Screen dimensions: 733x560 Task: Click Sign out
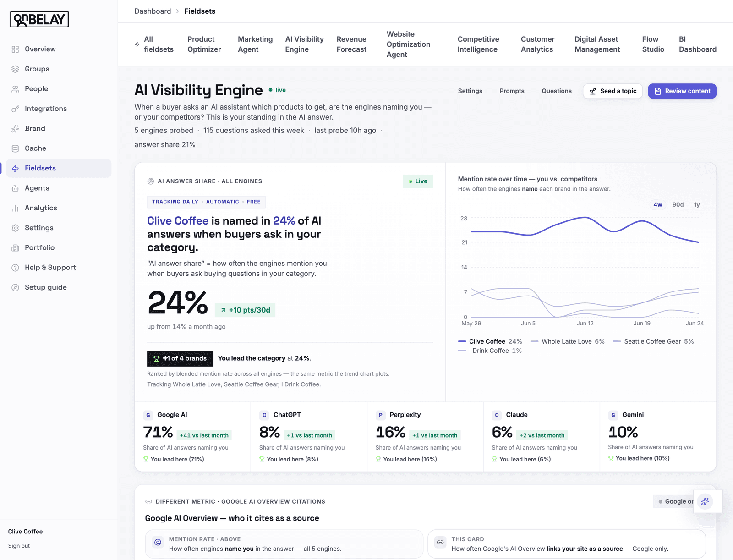point(19,546)
